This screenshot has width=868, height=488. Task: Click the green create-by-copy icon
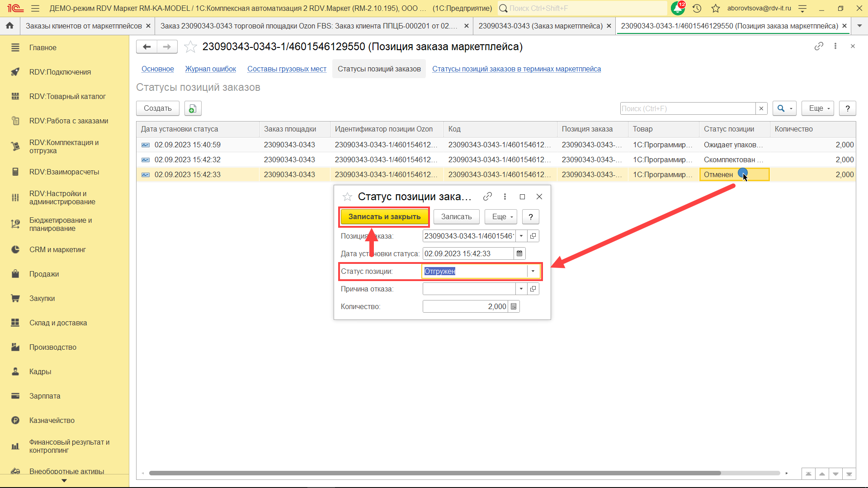point(193,108)
